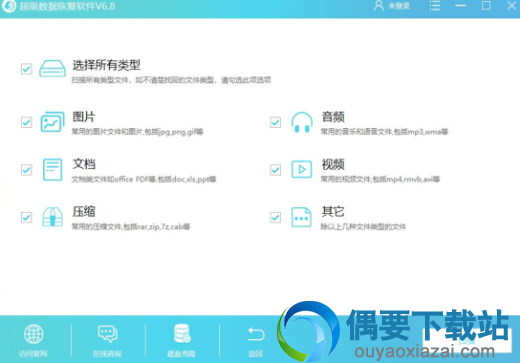Open the user login (未登录) icon
Viewport: 520px width, 363px height.
point(379,6)
